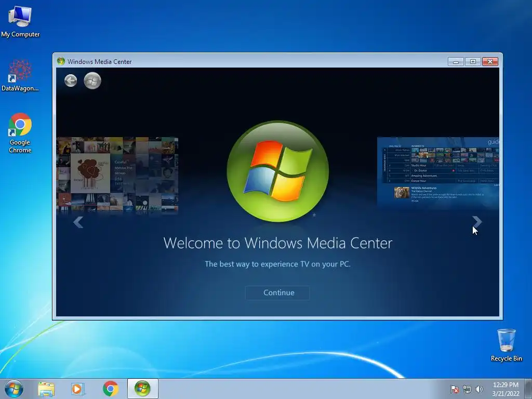Open the clock showing 12:29 PM
Screen dimensions: 532x399
506,389
